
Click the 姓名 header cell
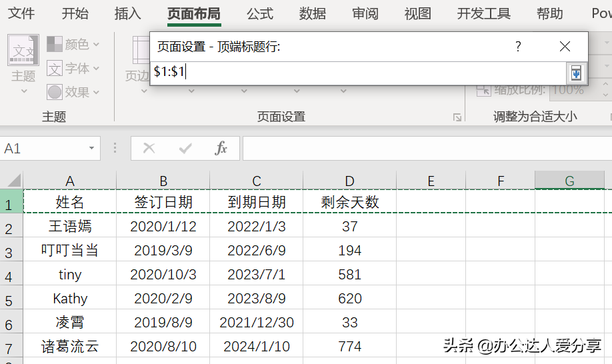coord(70,202)
